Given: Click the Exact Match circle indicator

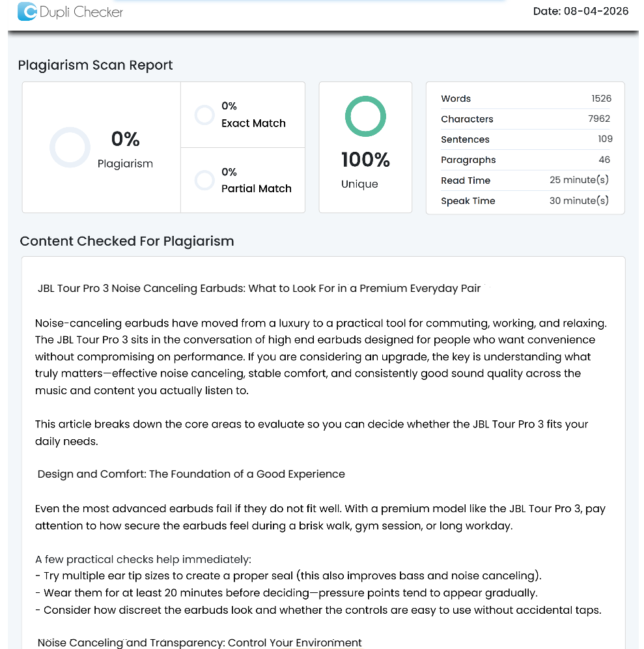Looking at the screenshot, I should click(x=204, y=115).
